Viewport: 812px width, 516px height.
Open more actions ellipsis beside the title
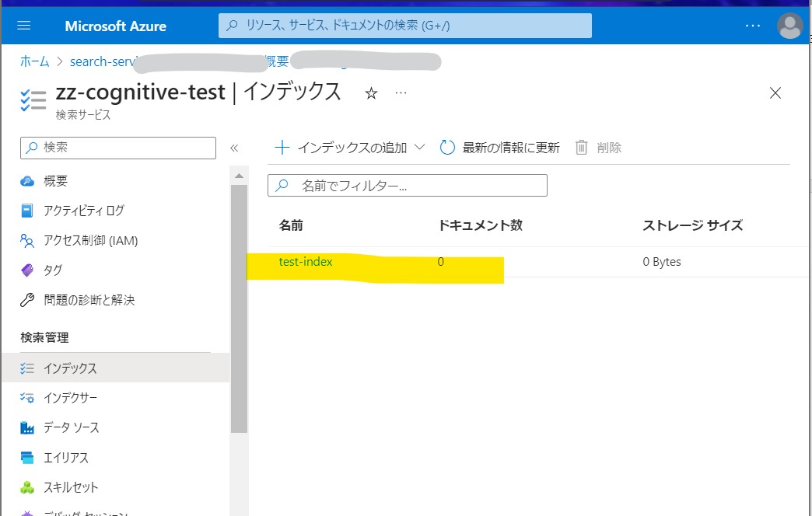(401, 93)
